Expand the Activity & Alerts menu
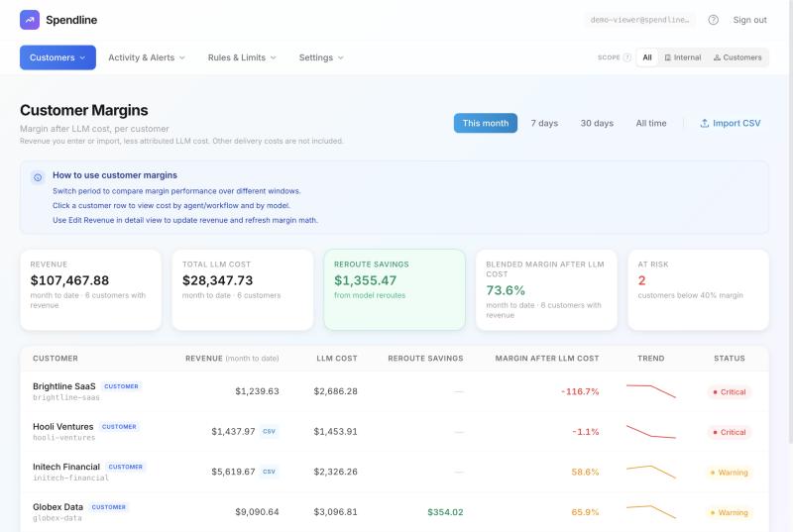Viewport: 793px width, 532px height. pyautogui.click(x=147, y=57)
